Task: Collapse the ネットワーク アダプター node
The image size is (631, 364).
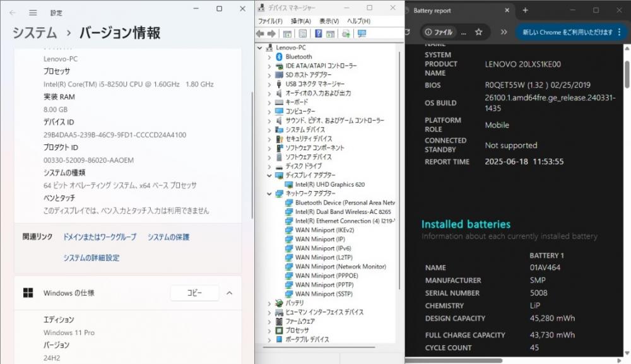Action: 269,194
